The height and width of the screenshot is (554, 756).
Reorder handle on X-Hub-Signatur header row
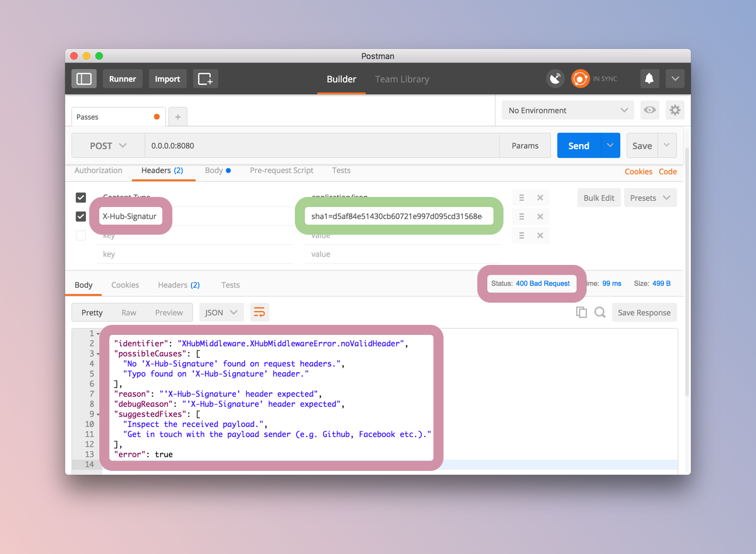(x=522, y=217)
